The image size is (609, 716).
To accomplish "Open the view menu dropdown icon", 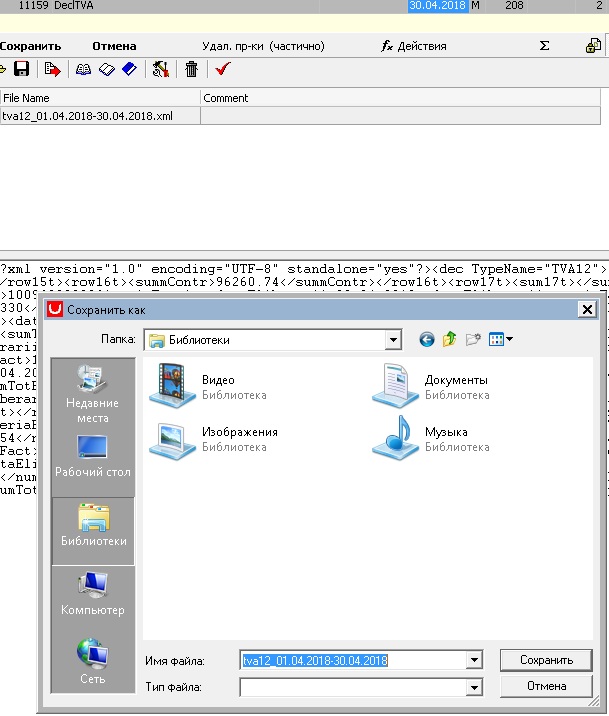I will [x=501, y=339].
